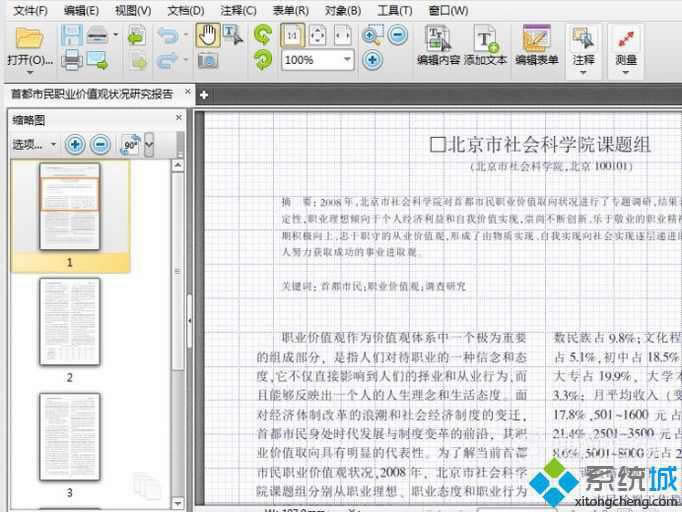Expand the 打开(O) dropdown arrow
This screenshot has width=682, height=512.
coord(29,73)
